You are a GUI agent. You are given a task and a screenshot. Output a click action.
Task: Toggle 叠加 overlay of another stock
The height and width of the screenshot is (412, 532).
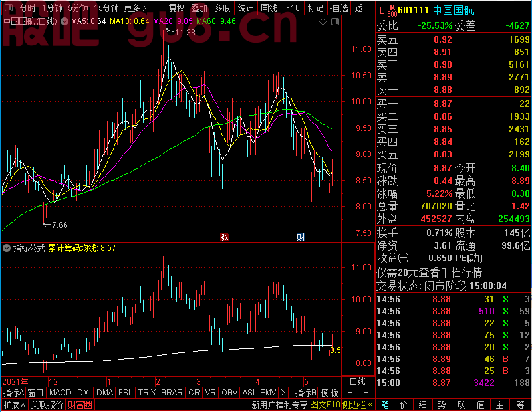pos(199,8)
